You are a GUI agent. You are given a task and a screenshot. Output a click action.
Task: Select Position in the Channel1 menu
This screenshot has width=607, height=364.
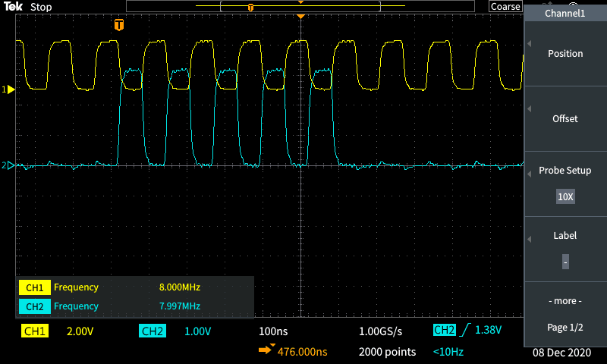click(565, 54)
